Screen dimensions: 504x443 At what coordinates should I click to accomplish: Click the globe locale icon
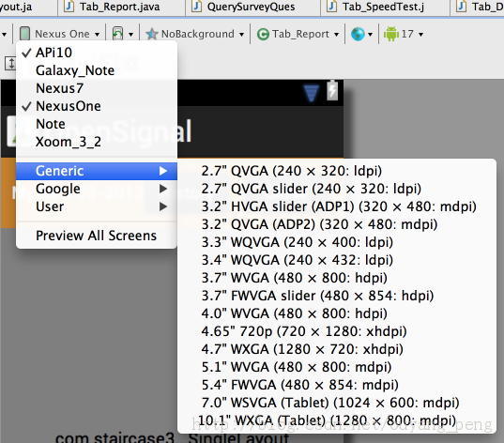click(x=358, y=34)
